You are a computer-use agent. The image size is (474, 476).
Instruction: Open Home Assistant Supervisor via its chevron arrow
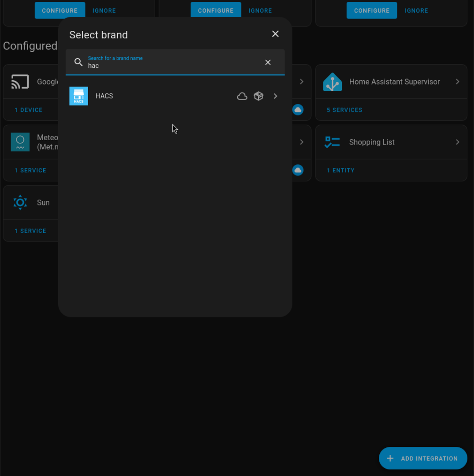click(457, 82)
